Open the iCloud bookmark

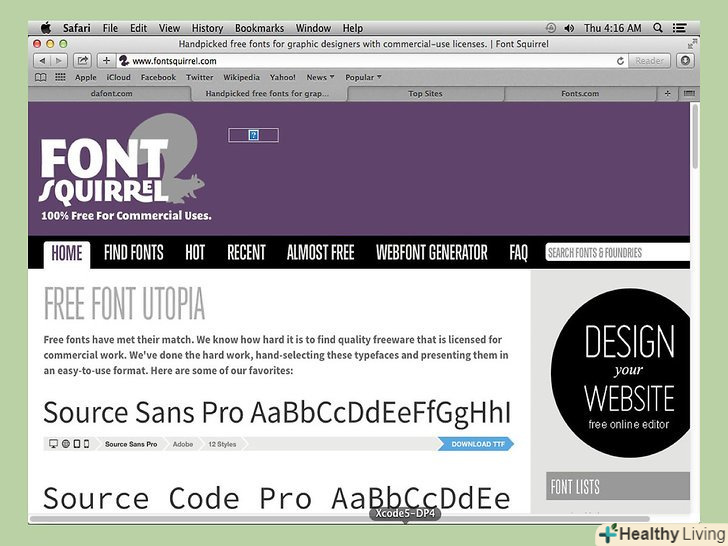tap(118, 78)
